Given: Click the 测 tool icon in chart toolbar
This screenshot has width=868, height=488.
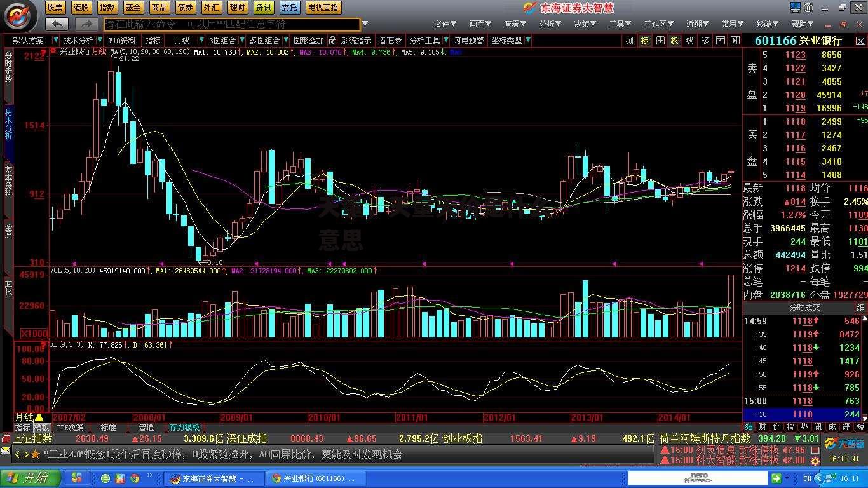Looking at the screenshot, I should click(x=629, y=40).
